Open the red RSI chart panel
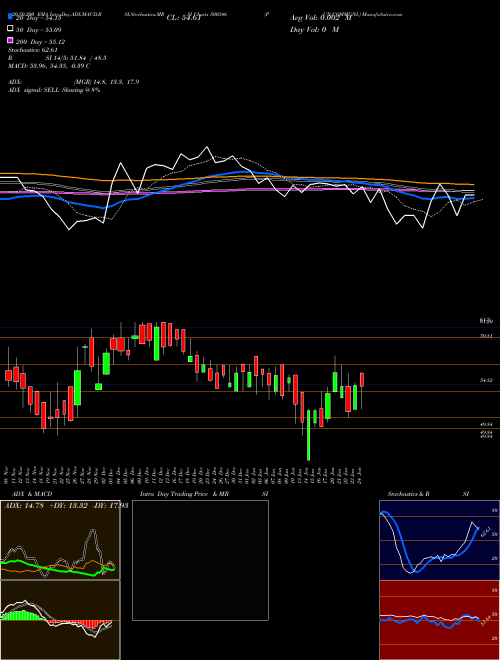Image resolution: width=500 pixels, height=660 pixels. point(439,620)
